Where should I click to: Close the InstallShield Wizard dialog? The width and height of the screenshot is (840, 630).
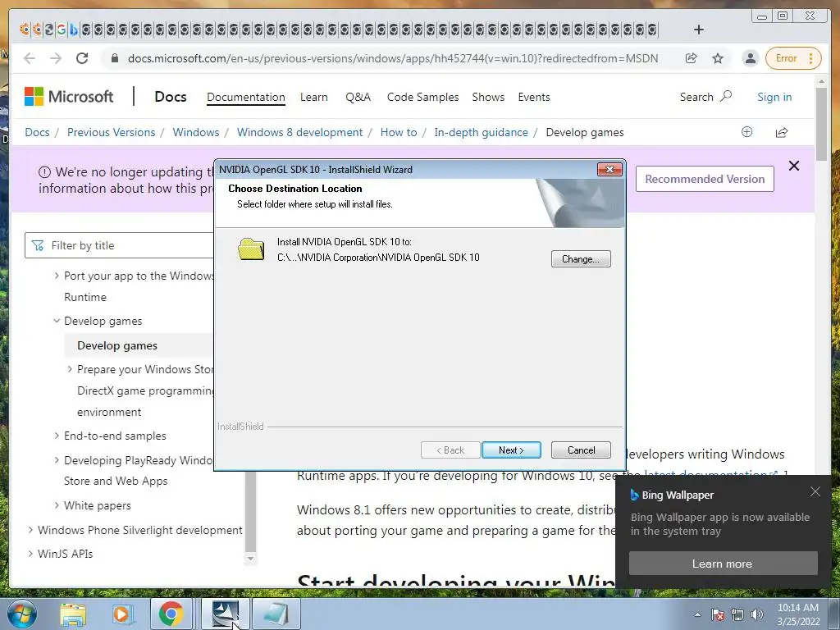[609, 169]
